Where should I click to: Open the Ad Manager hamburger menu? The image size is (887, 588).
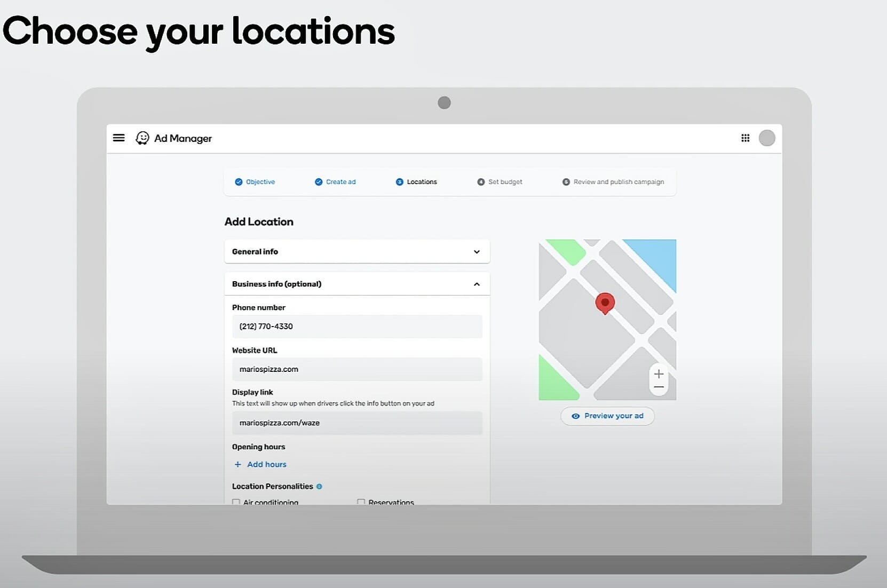click(118, 138)
